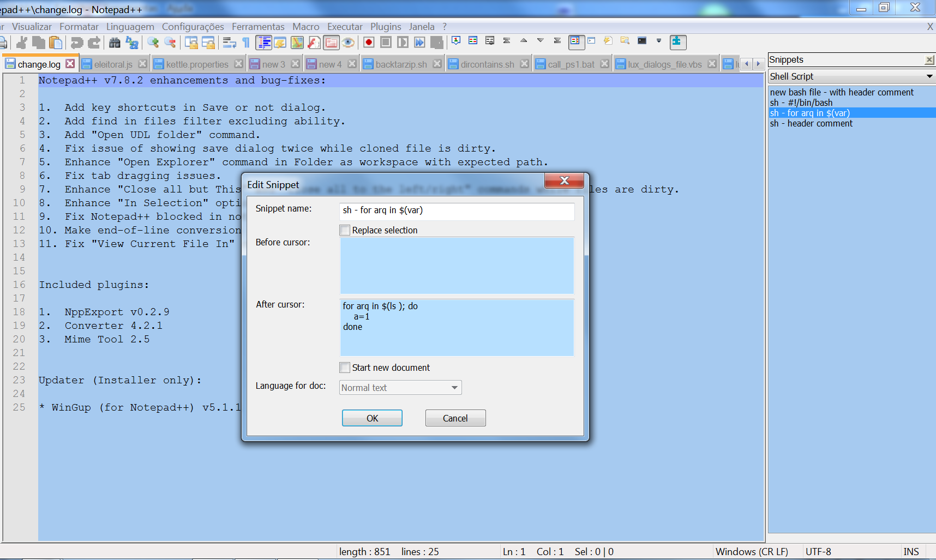Viewport: 936px width, 560px height.
Task: Switch to the lux_dialogs_file.vbs tab
Action: [x=665, y=64]
